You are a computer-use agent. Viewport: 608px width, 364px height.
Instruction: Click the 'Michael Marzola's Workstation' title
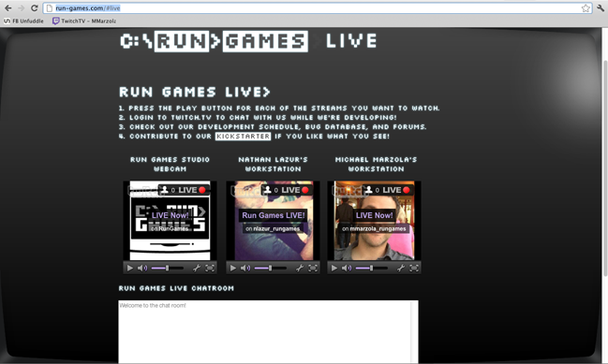pos(376,164)
